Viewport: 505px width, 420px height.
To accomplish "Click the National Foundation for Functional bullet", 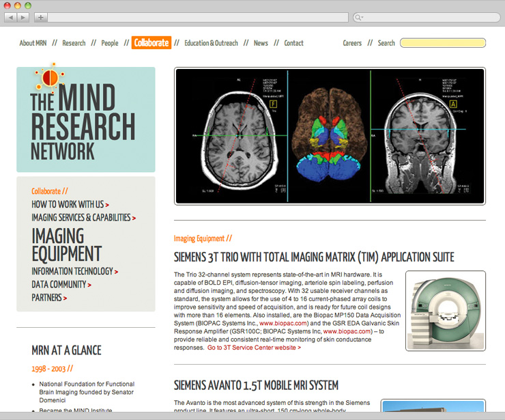I will [87, 392].
